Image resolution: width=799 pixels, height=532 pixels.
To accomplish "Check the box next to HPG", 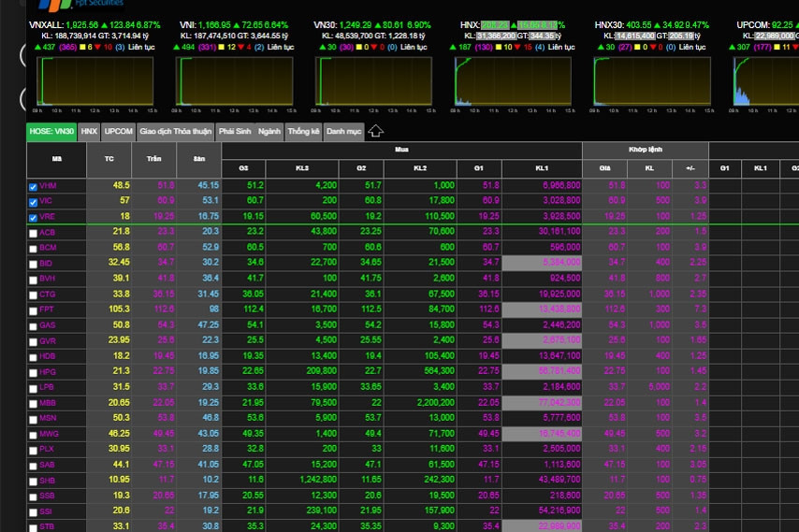I will click(34, 371).
